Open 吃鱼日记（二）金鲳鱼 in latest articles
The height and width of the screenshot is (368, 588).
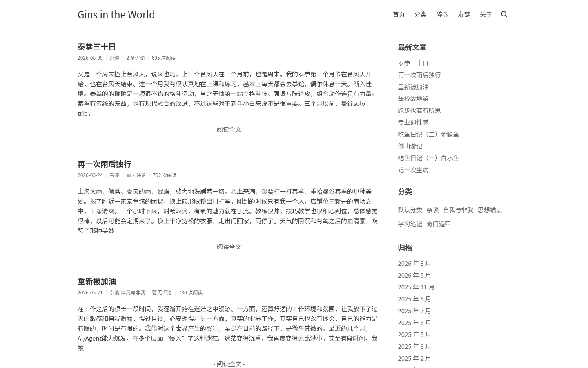point(429,134)
